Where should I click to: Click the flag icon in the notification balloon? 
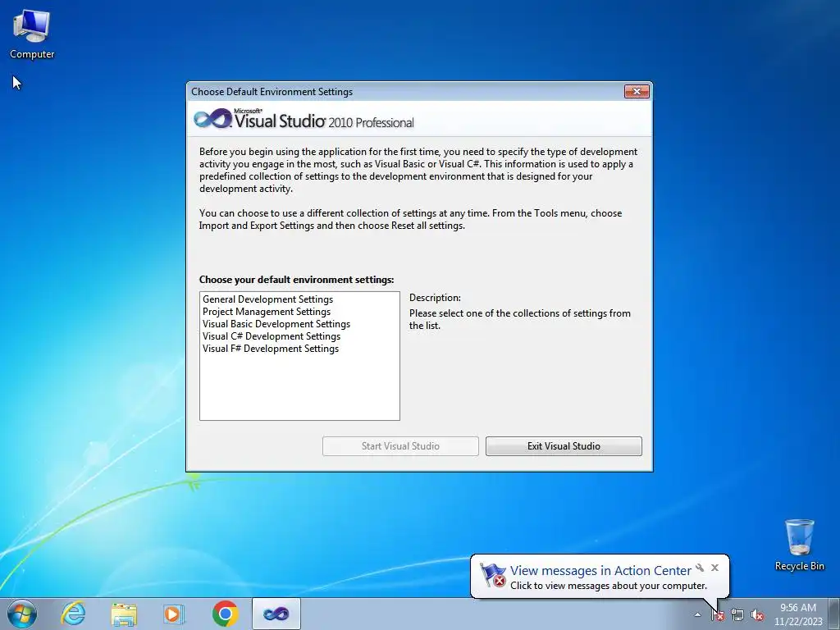click(492, 575)
